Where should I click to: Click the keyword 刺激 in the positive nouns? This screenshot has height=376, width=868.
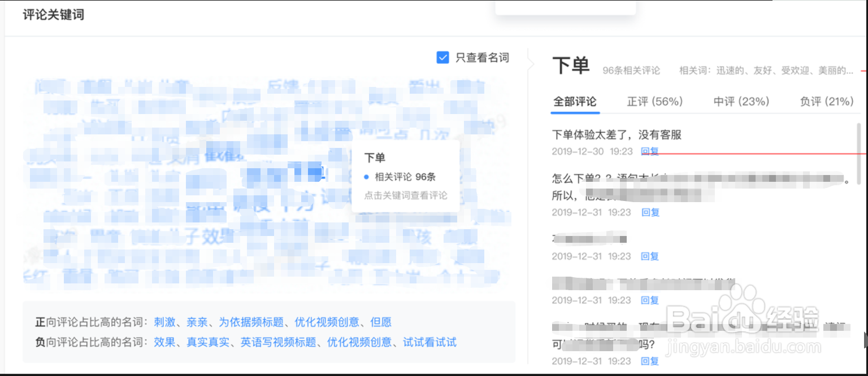coord(165,322)
